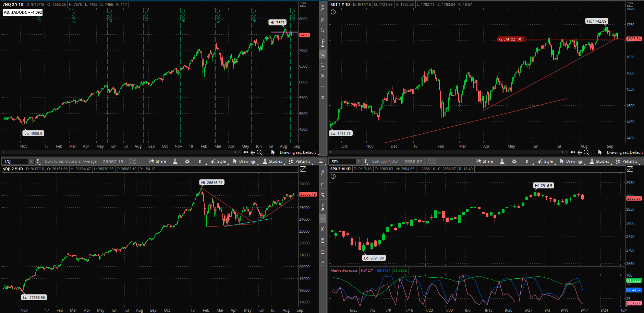Open chart settings gear on the SPX toolbar
Image resolution: width=644 pixels, height=313 pixels.
(x=514, y=161)
